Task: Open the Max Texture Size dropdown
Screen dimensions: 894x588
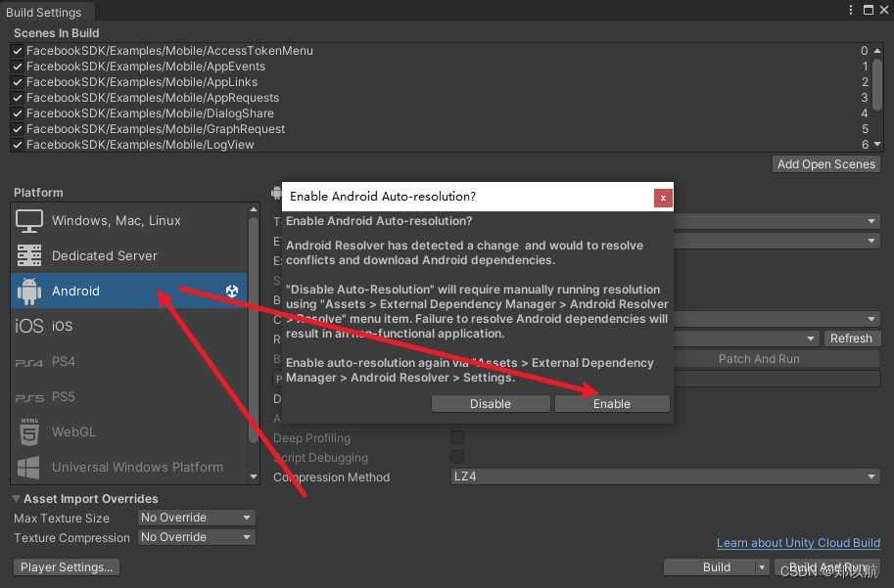Action: click(x=196, y=518)
